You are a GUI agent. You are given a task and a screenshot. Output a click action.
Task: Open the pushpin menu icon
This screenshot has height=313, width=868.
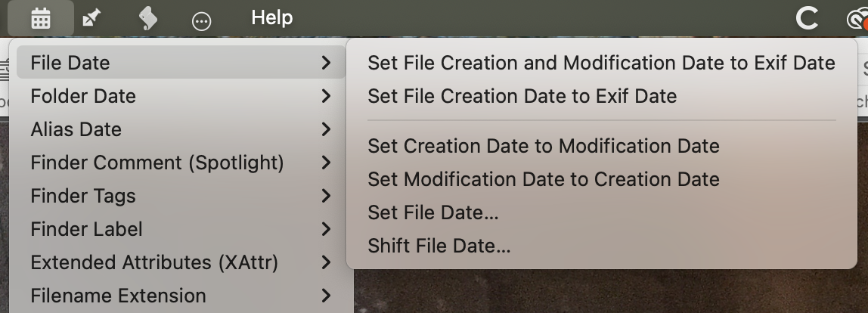[92, 19]
